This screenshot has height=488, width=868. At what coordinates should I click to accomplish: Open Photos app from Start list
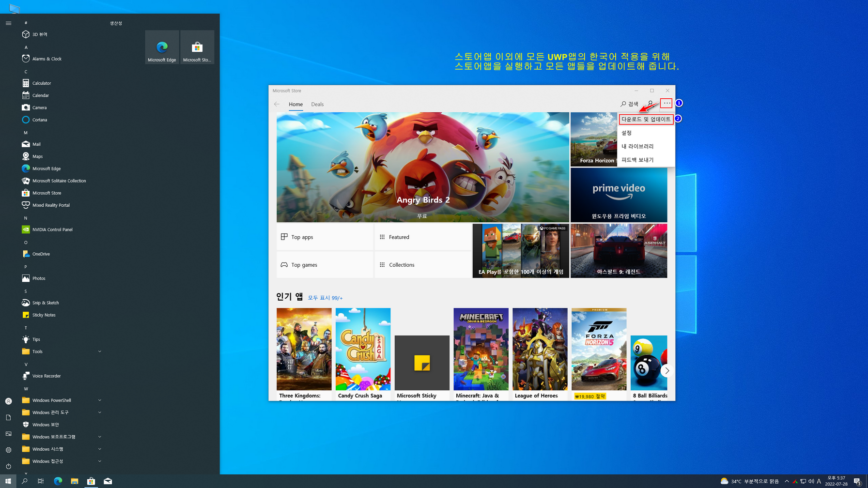click(61, 278)
